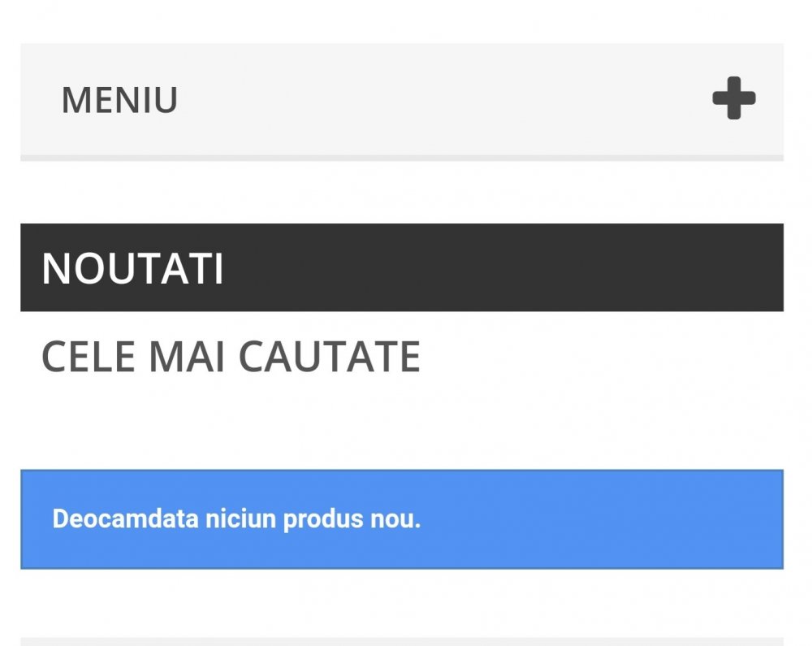
Task: Click the blue no-new-products notice banner
Action: pos(401,519)
